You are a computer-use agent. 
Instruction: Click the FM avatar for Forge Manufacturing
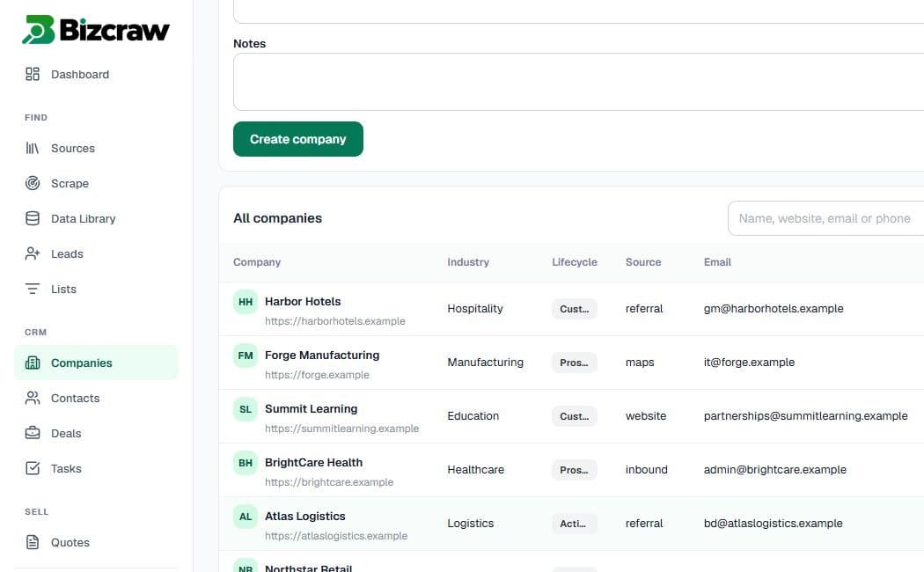point(246,356)
